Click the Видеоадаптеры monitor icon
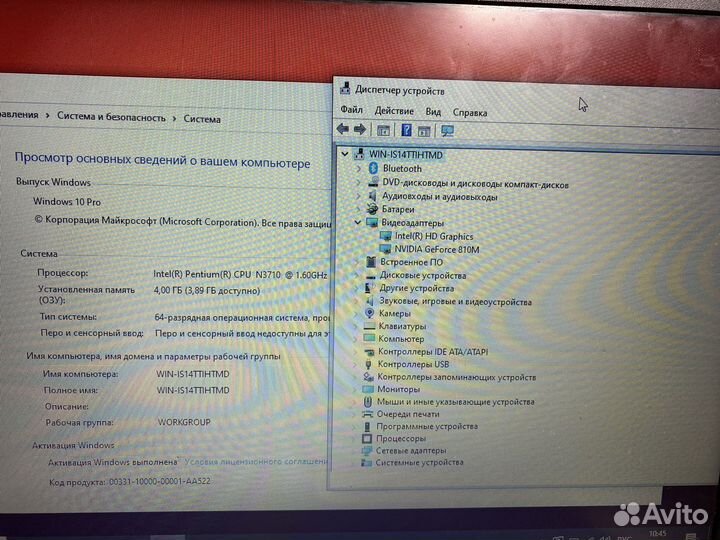 point(371,223)
